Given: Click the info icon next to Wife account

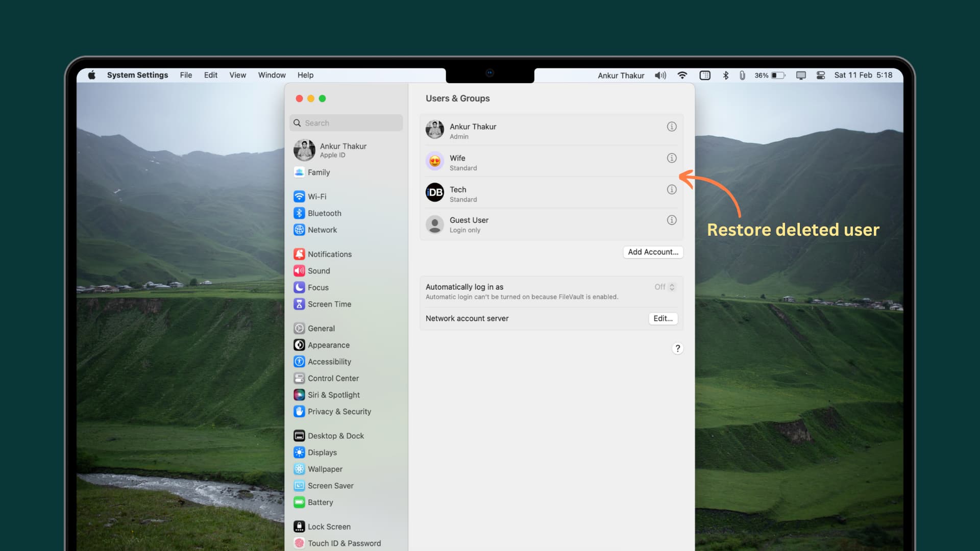Looking at the screenshot, I should (671, 158).
